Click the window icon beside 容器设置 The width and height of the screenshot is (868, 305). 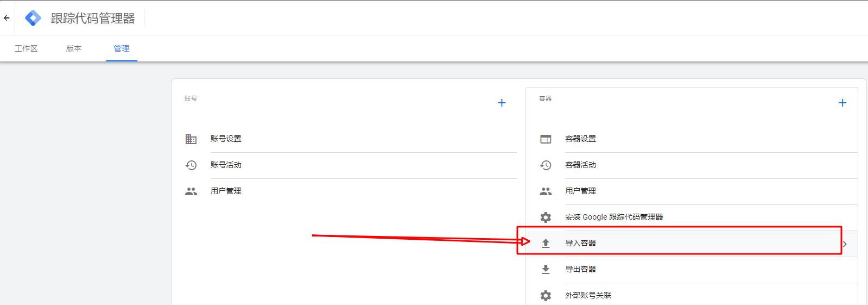pos(546,139)
